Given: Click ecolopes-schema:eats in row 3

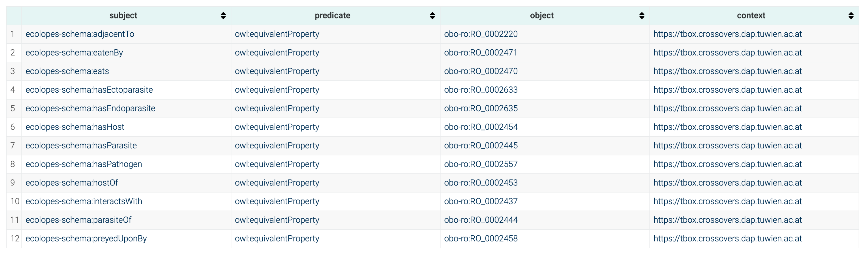Looking at the screenshot, I should [67, 71].
